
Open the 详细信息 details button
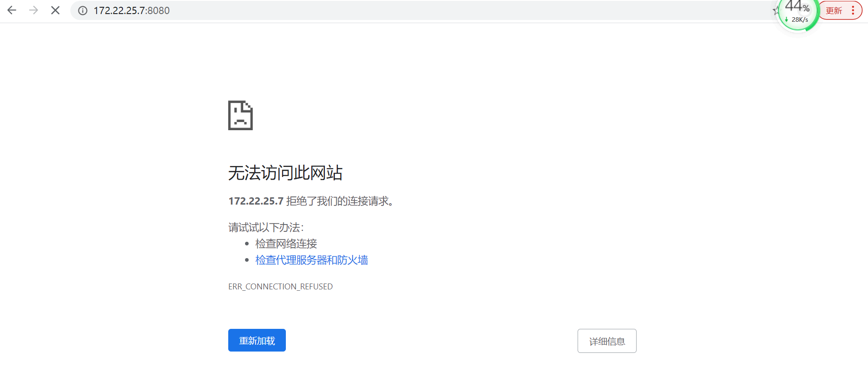[x=607, y=341]
